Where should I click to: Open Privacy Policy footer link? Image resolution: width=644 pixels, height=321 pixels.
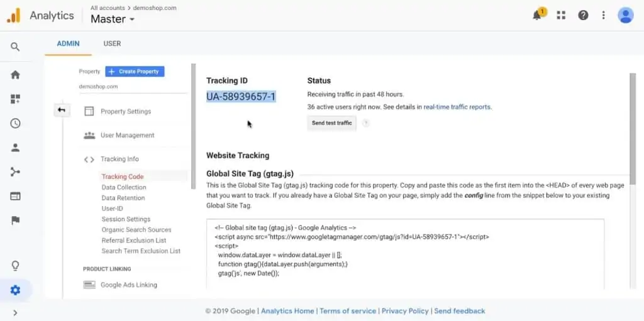(405, 311)
